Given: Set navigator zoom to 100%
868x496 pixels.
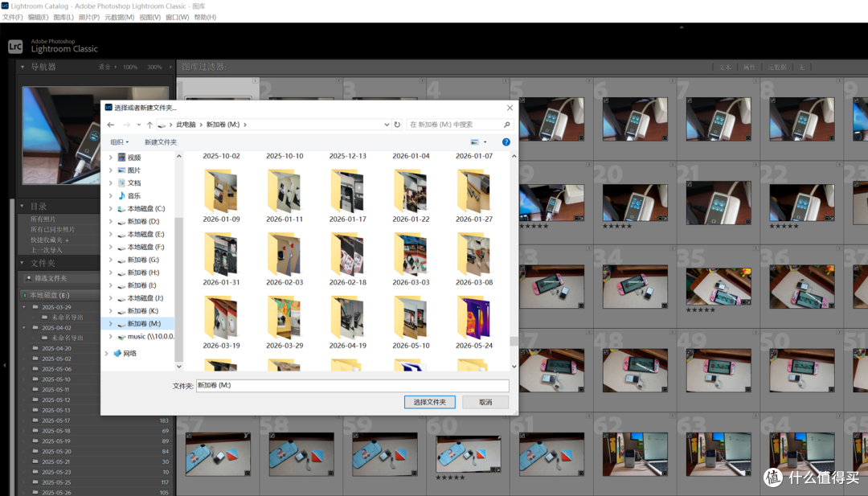Looking at the screenshot, I should point(131,67).
